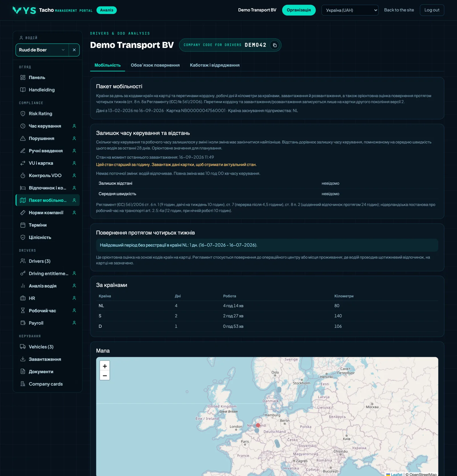Open the Організація button
The image size is (457, 476).
point(299,10)
